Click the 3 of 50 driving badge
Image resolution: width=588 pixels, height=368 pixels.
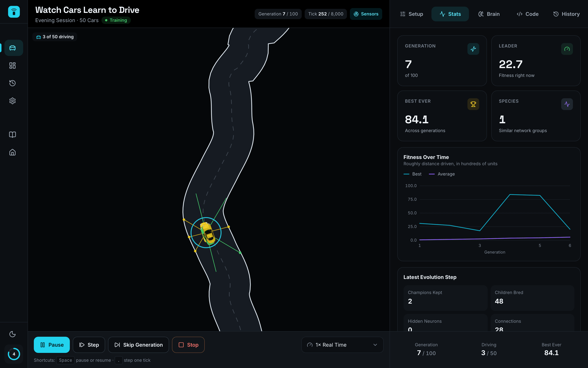coord(55,37)
